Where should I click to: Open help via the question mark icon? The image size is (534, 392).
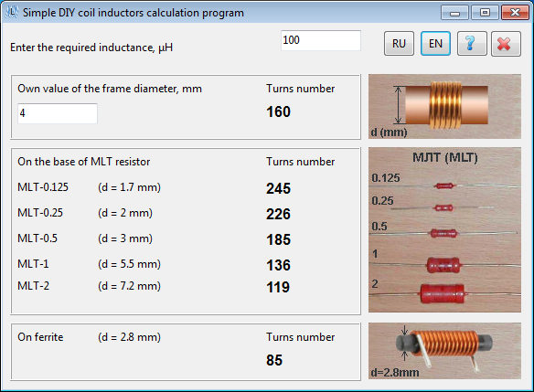[472, 44]
